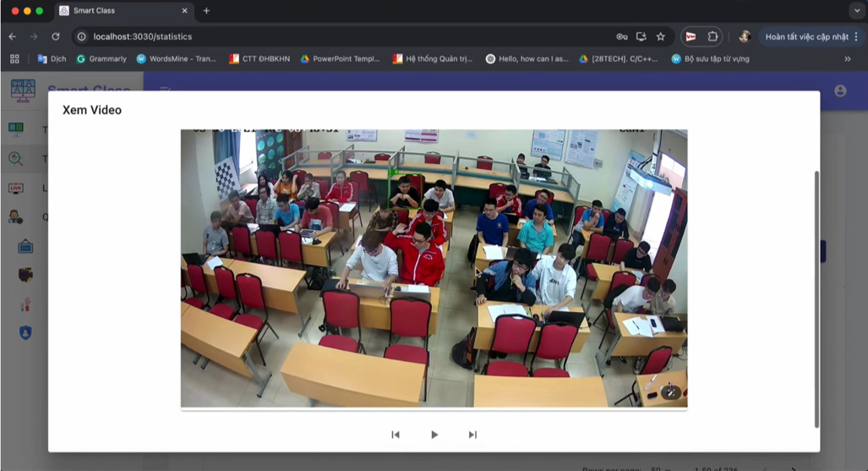Viewport: 868px width, 471px height.
Task: Open the password key icon in address bar
Action: [622, 36]
